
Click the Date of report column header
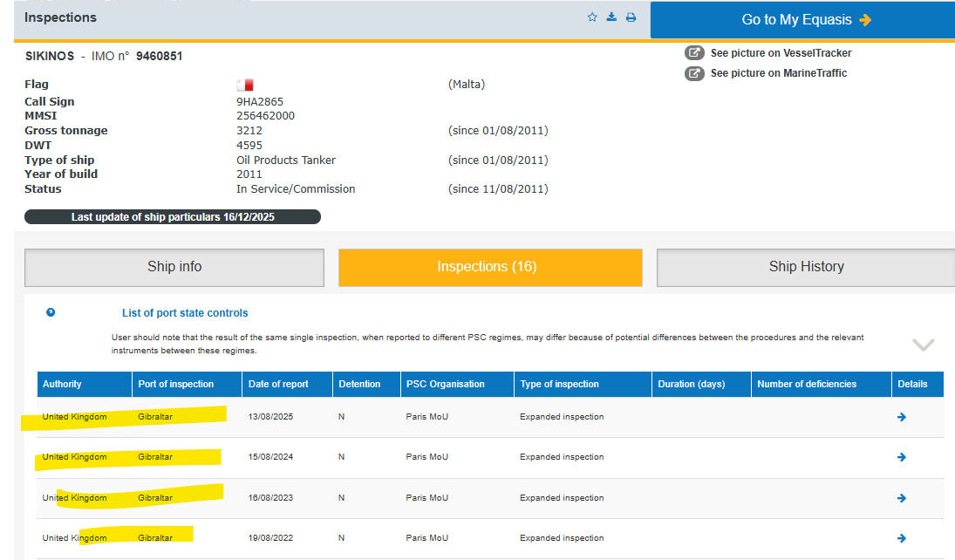tap(277, 384)
